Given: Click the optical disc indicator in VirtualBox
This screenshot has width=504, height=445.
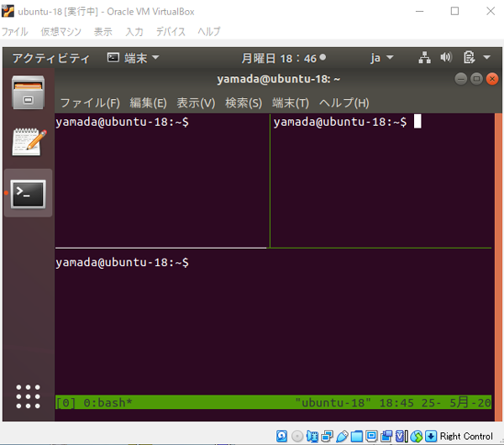Looking at the screenshot, I should tap(297, 436).
